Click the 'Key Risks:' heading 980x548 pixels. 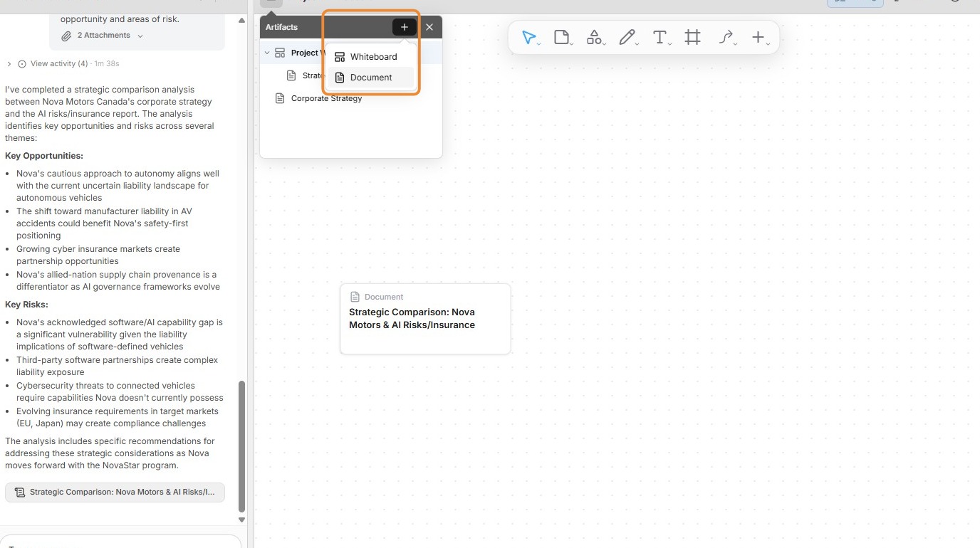[26, 305]
